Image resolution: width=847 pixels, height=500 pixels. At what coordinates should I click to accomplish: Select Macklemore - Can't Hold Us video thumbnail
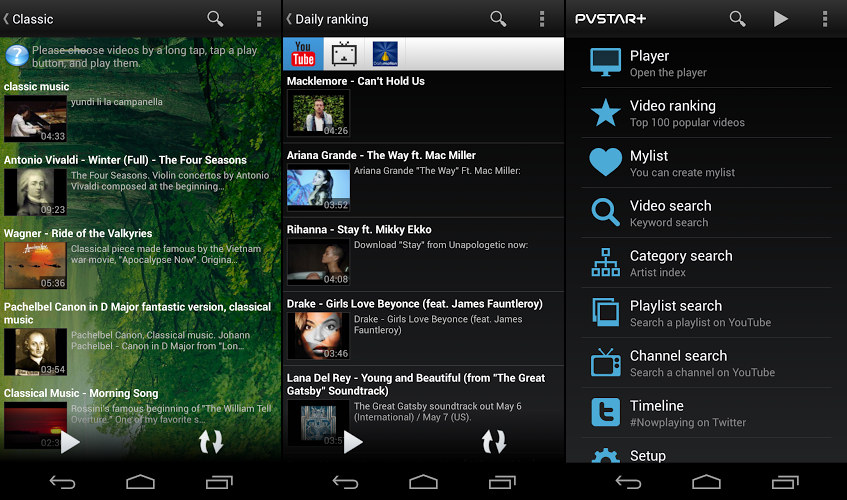pos(318,114)
